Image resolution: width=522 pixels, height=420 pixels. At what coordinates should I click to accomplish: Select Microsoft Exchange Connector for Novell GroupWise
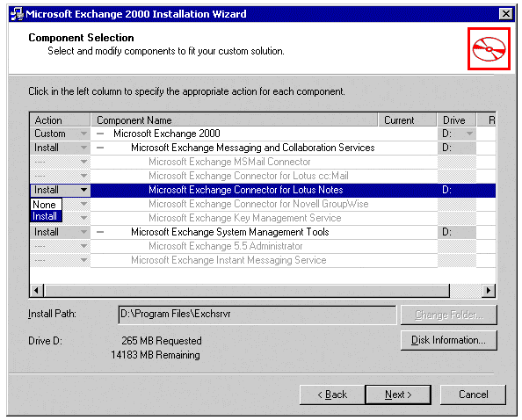[x=258, y=204]
